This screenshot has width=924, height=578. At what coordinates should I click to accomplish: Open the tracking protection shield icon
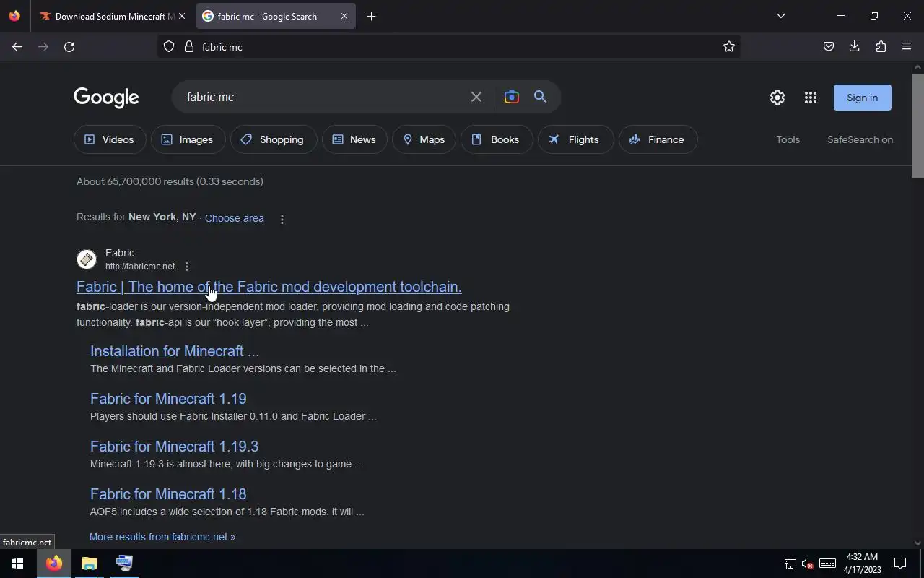169,47
